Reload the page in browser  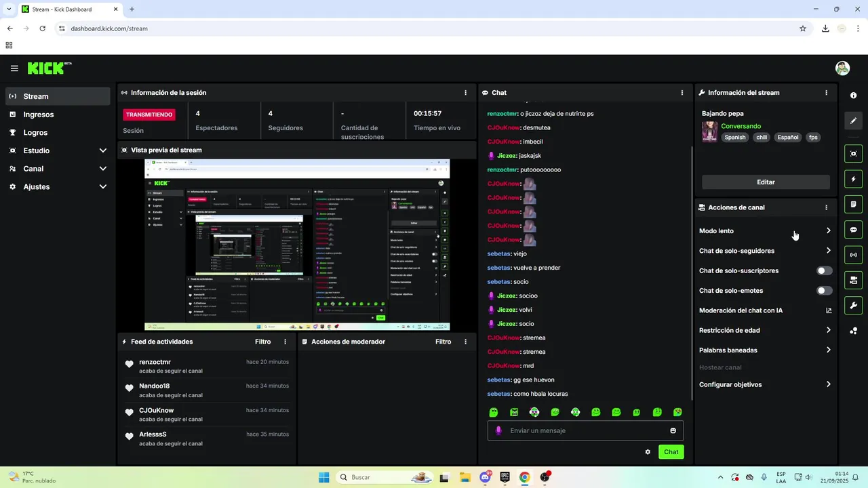point(42,28)
